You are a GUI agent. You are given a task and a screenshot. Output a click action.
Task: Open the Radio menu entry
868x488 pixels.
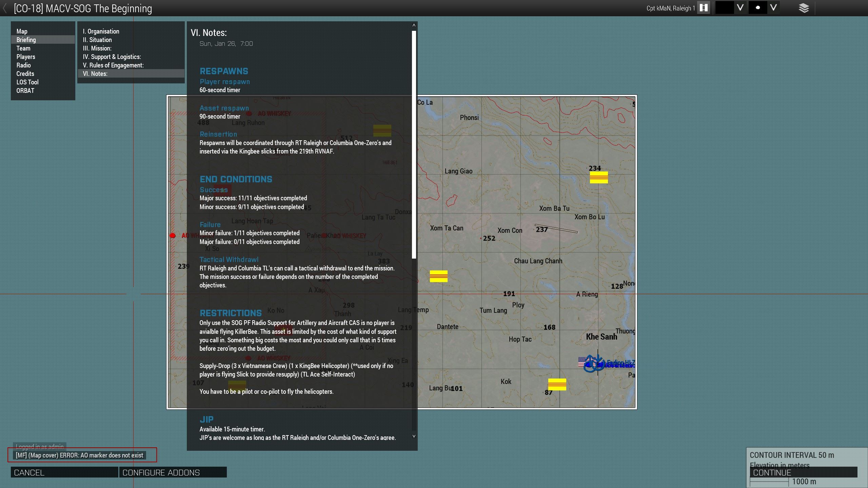coord(43,65)
